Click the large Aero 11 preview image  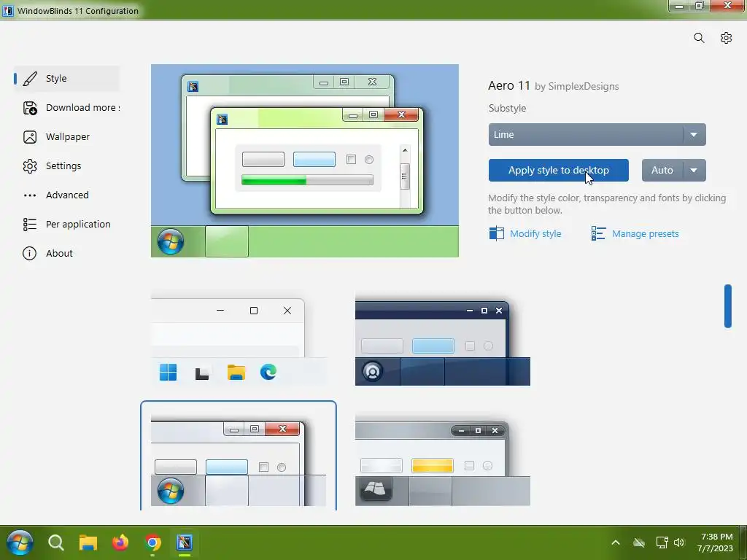pyautogui.click(x=305, y=161)
